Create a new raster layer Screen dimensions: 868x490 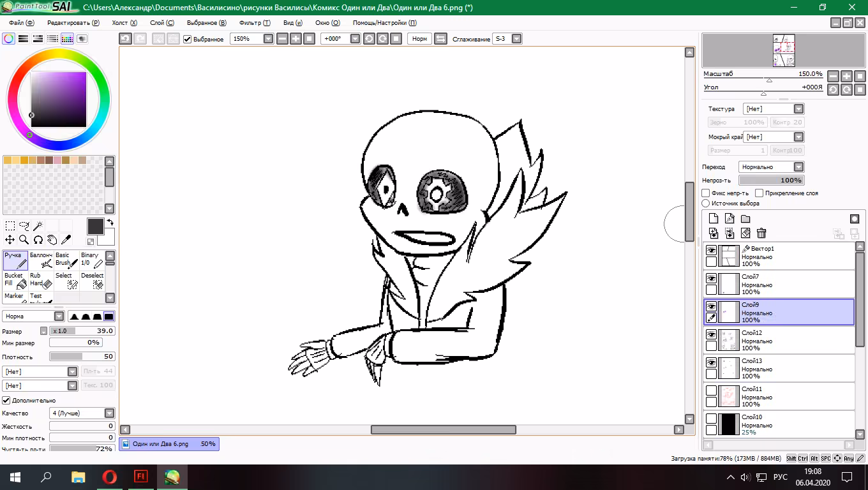(x=714, y=219)
